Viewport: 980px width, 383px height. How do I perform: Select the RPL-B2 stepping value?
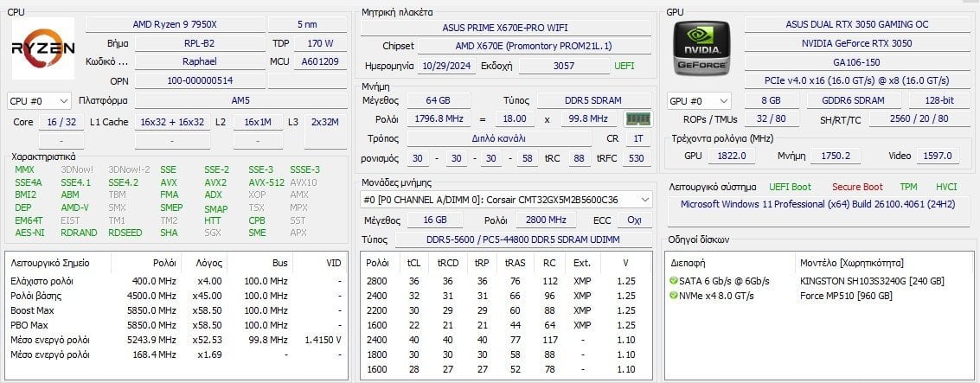pyautogui.click(x=200, y=44)
